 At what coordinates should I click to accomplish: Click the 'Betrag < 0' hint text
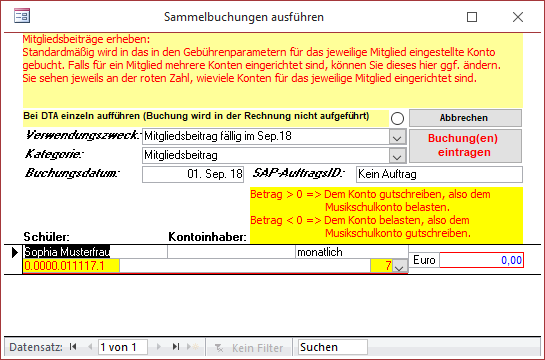276,220
